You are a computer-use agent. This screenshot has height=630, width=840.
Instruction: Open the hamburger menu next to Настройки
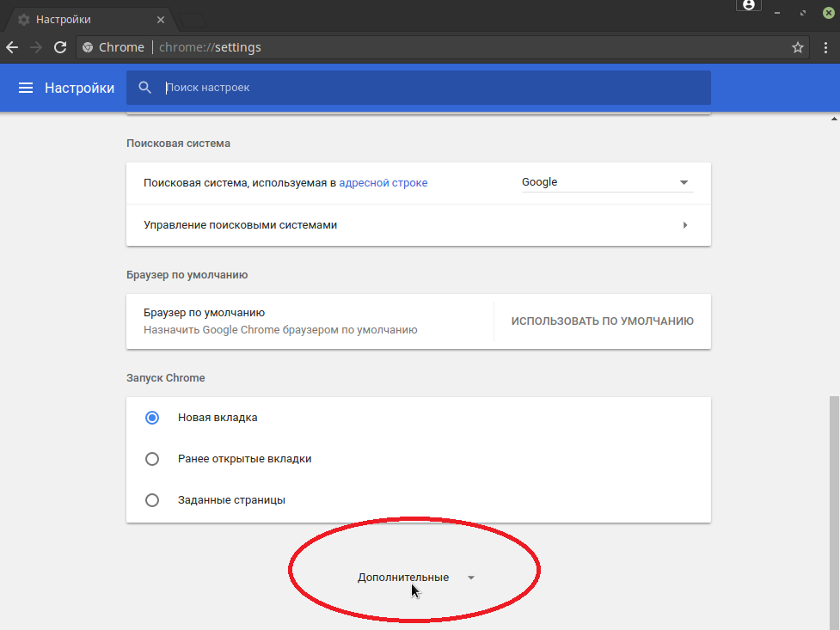tap(26, 88)
